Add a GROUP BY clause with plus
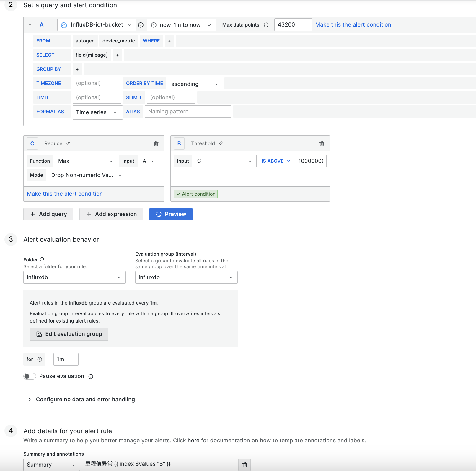Screen dimensions: 476x471 77,69
